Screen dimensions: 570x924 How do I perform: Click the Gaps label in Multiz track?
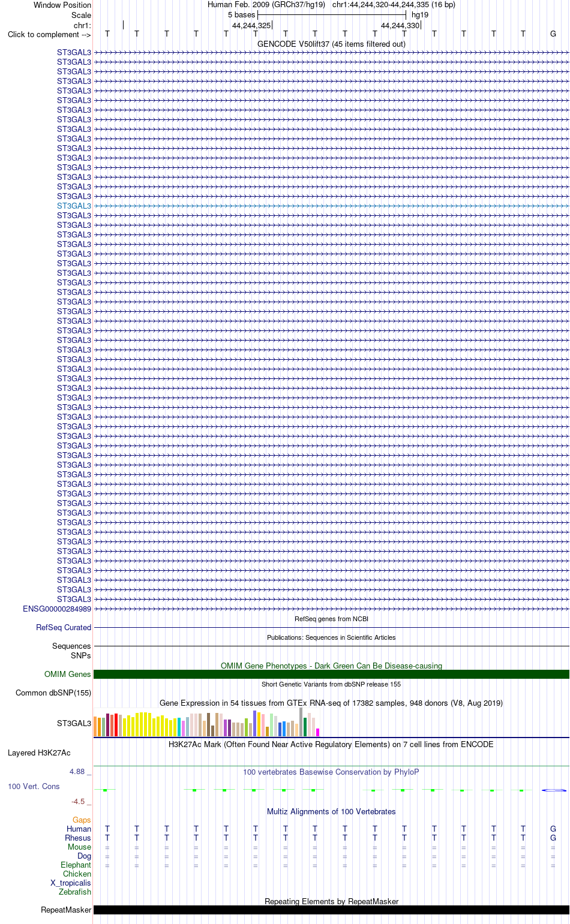coord(82,820)
